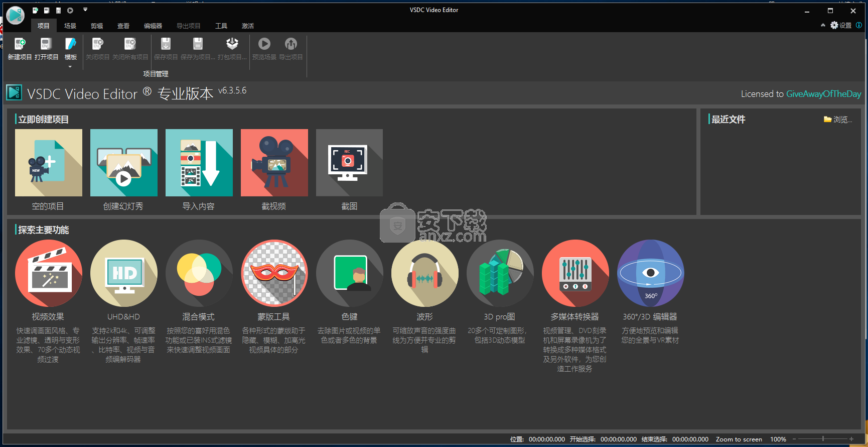Click the blue info icon top right

tap(858, 25)
